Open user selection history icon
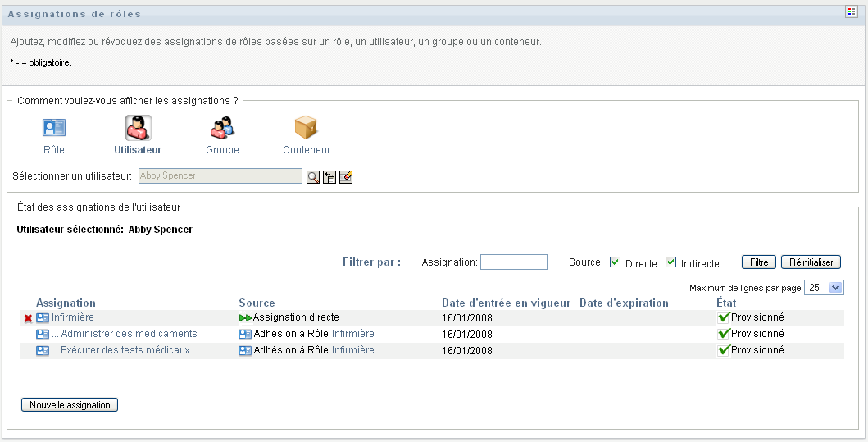 [x=329, y=177]
